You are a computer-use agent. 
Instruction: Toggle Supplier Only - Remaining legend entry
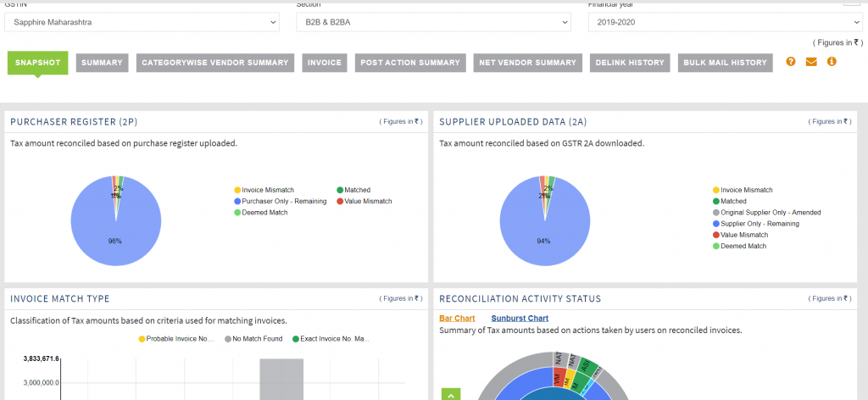click(755, 224)
